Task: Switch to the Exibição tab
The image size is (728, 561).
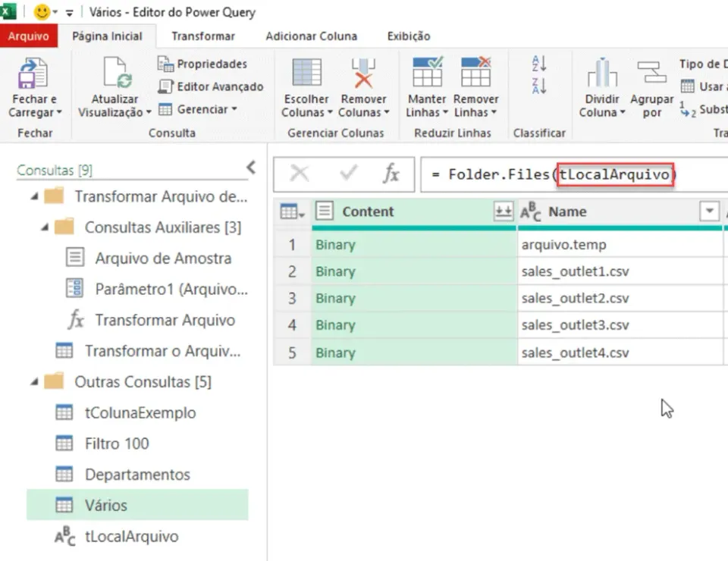Action: pos(409,36)
